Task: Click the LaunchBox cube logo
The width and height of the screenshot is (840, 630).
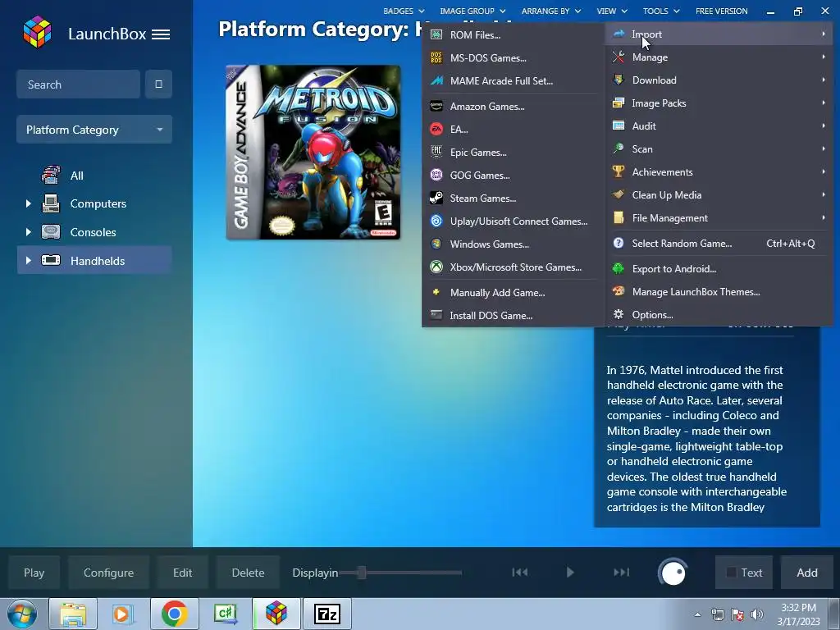Action: point(37,32)
